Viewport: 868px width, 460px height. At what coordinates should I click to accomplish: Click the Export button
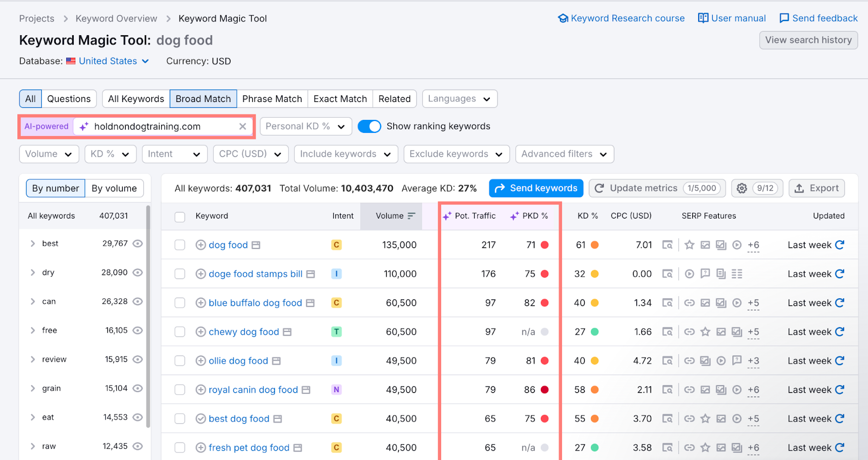816,188
